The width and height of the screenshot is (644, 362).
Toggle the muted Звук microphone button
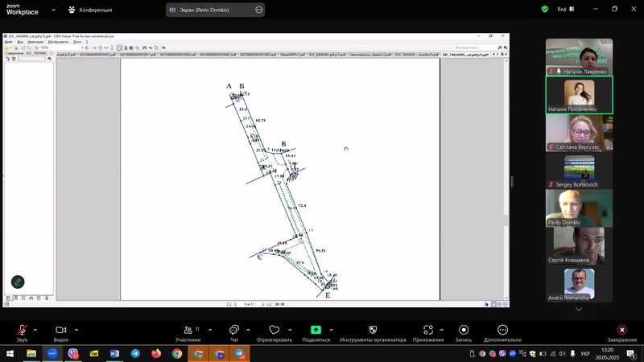point(22,333)
